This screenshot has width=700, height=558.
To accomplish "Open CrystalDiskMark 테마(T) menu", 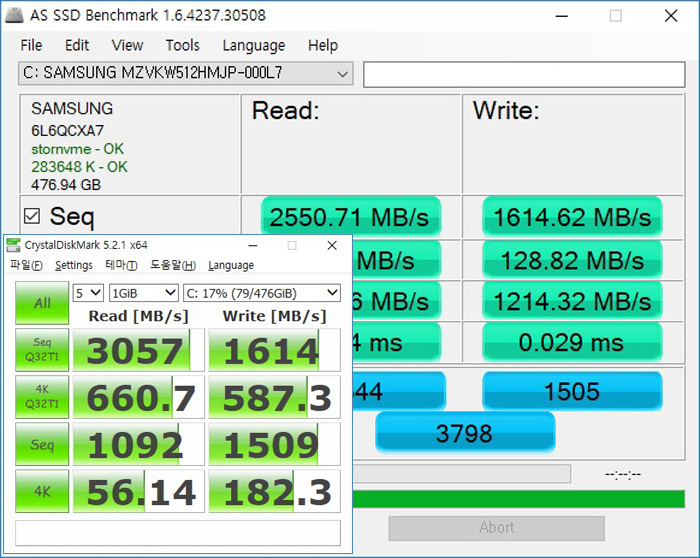I will [x=121, y=265].
